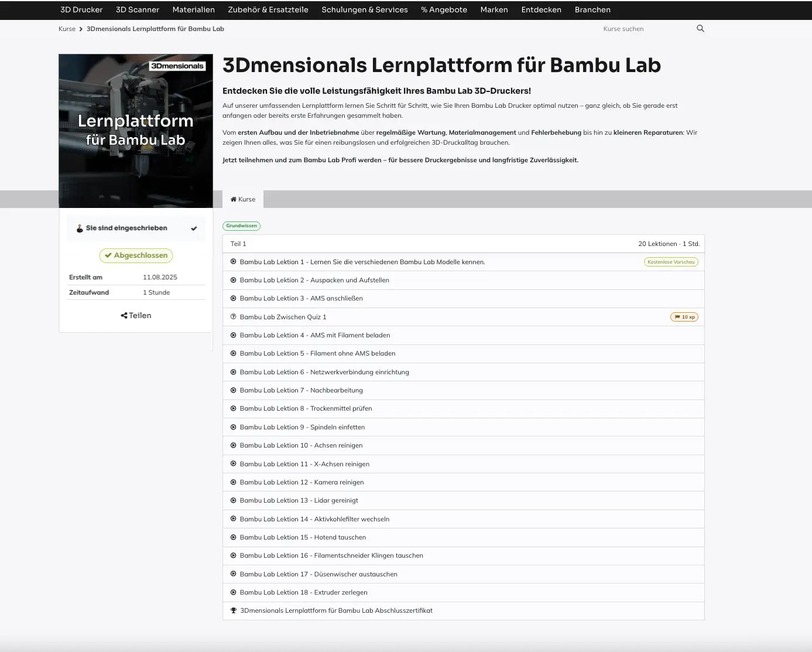The width and height of the screenshot is (812, 652).
Task: Click the search magnifier icon
Action: point(700,29)
